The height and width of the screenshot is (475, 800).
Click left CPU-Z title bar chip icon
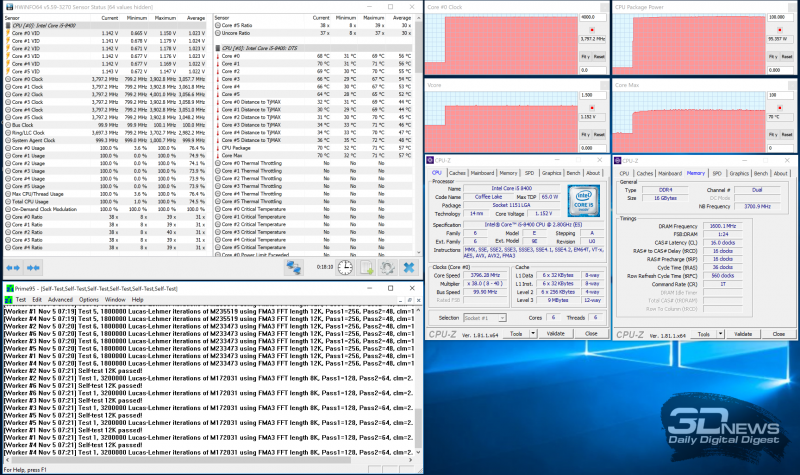click(430, 160)
